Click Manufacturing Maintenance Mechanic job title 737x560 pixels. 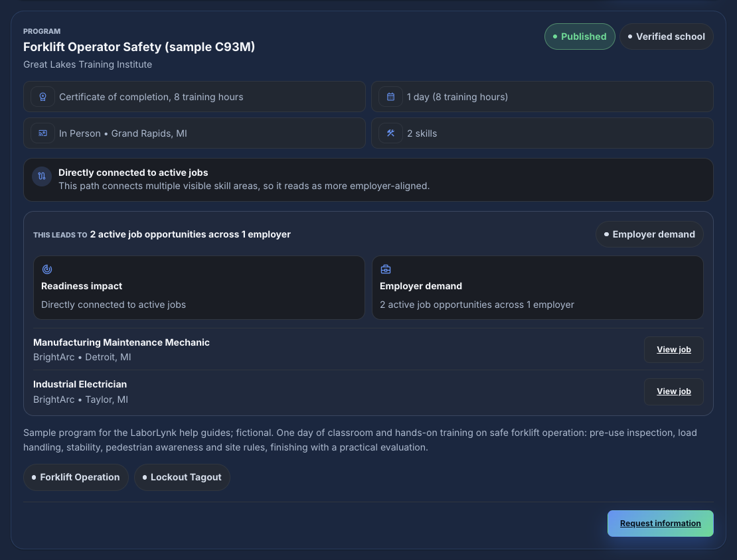pos(122,342)
